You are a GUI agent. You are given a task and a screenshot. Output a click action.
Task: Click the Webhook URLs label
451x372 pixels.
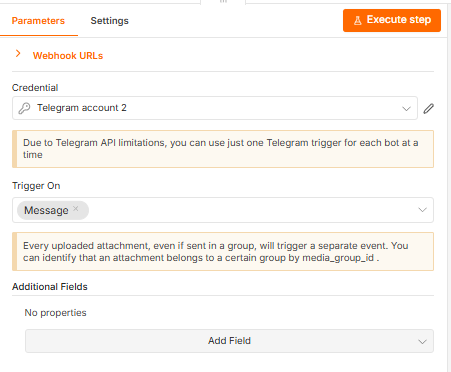(x=68, y=56)
